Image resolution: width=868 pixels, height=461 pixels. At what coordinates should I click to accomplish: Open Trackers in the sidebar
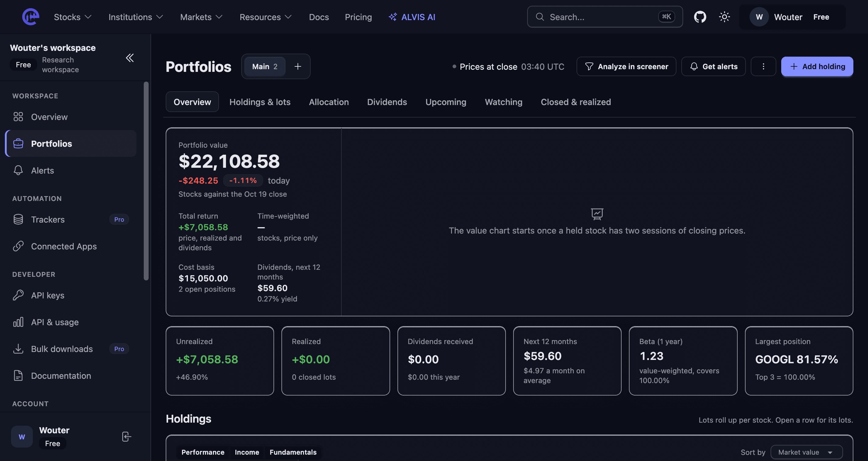71,219
